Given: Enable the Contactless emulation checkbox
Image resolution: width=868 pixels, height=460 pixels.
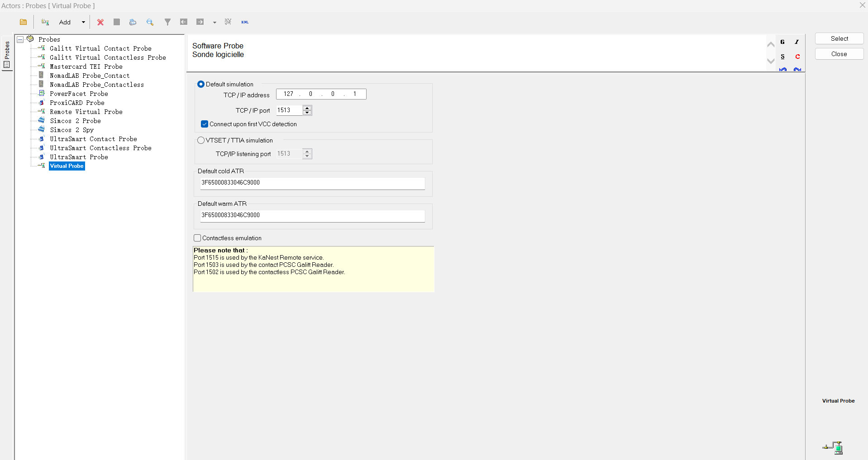Looking at the screenshot, I should 197,238.
